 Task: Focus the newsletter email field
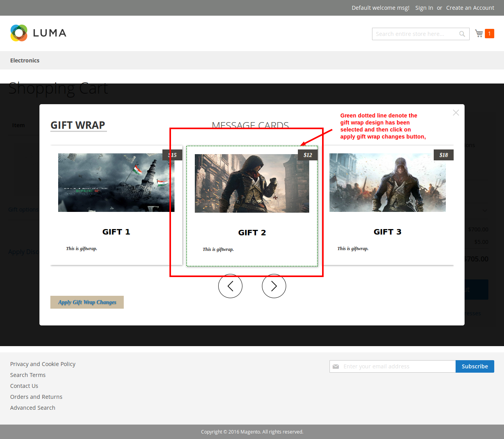[x=393, y=366]
